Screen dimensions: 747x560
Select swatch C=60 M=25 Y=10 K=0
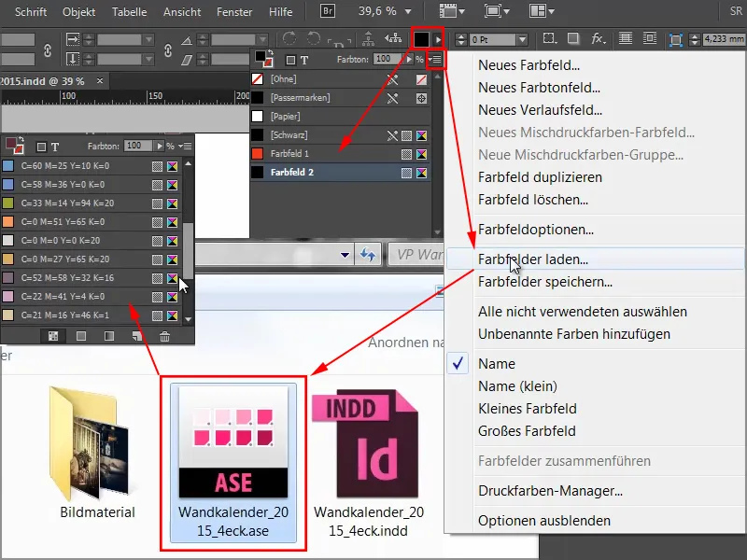(92, 166)
